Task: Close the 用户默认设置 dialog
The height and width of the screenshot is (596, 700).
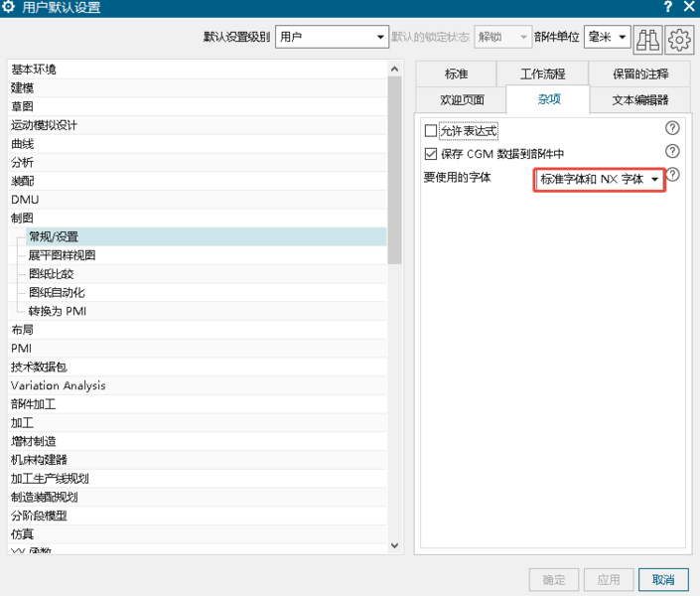Action: point(689,7)
